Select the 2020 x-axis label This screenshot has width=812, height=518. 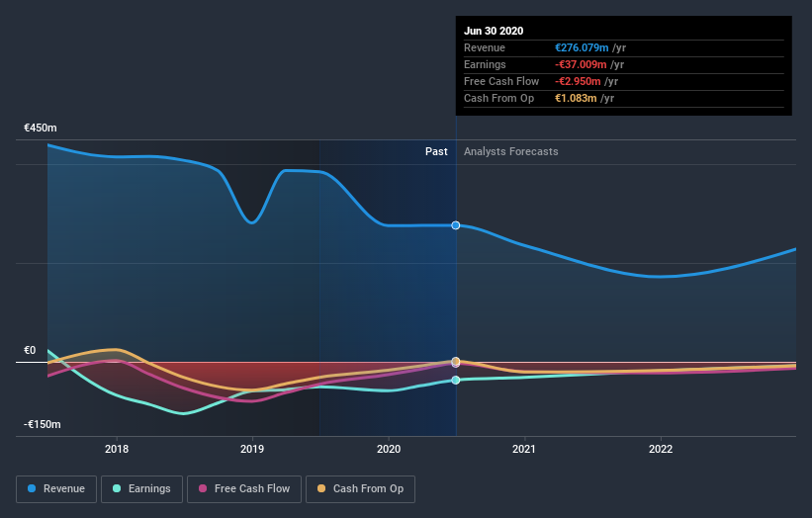[x=389, y=449]
